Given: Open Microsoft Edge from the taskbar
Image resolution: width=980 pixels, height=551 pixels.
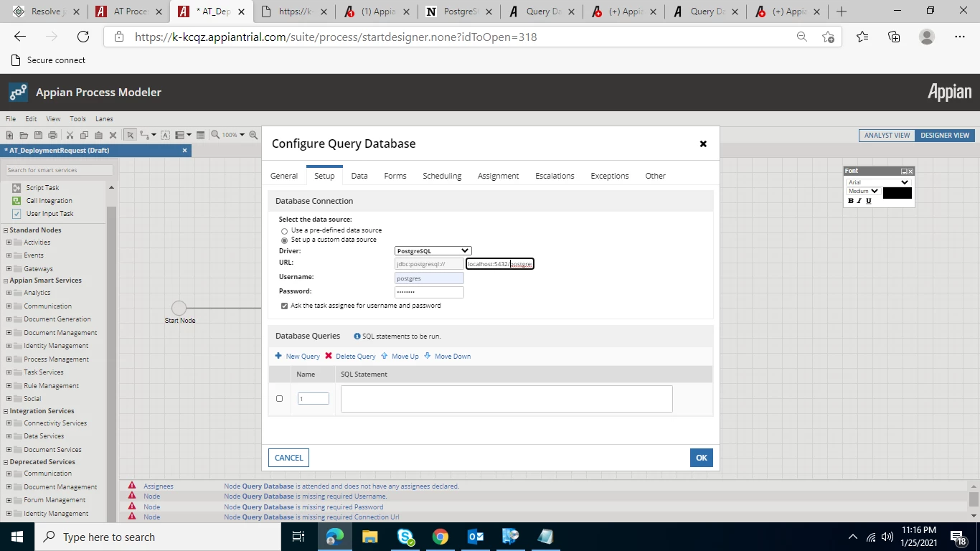Looking at the screenshot, I should 335,537.
